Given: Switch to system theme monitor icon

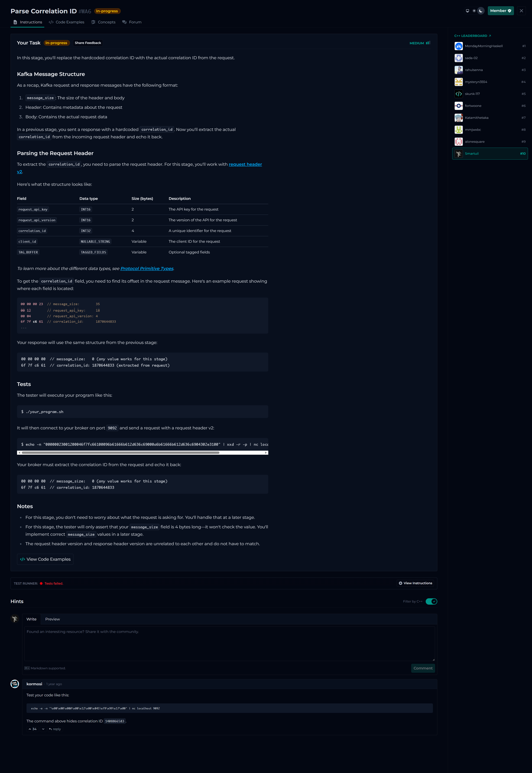Looking at the screenshot, I should tap(467, 11).
